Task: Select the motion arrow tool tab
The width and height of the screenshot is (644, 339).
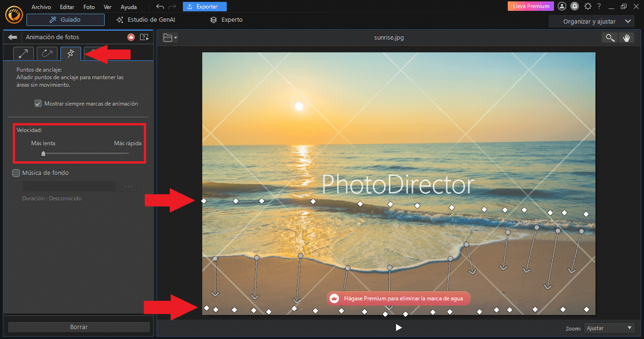Action: [24, 54]
